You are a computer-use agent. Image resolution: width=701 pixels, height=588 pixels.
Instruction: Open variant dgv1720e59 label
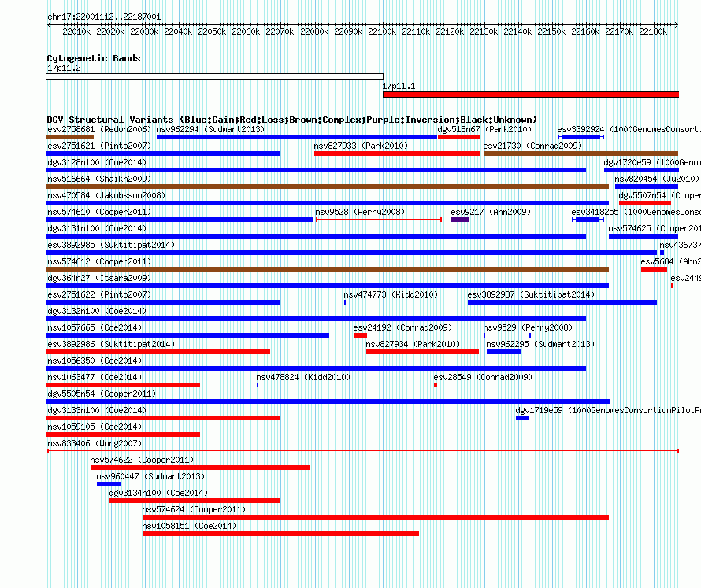652,163
